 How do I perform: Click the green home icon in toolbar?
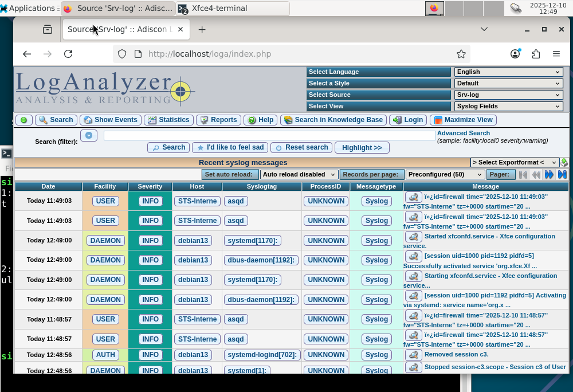point(23,120)
